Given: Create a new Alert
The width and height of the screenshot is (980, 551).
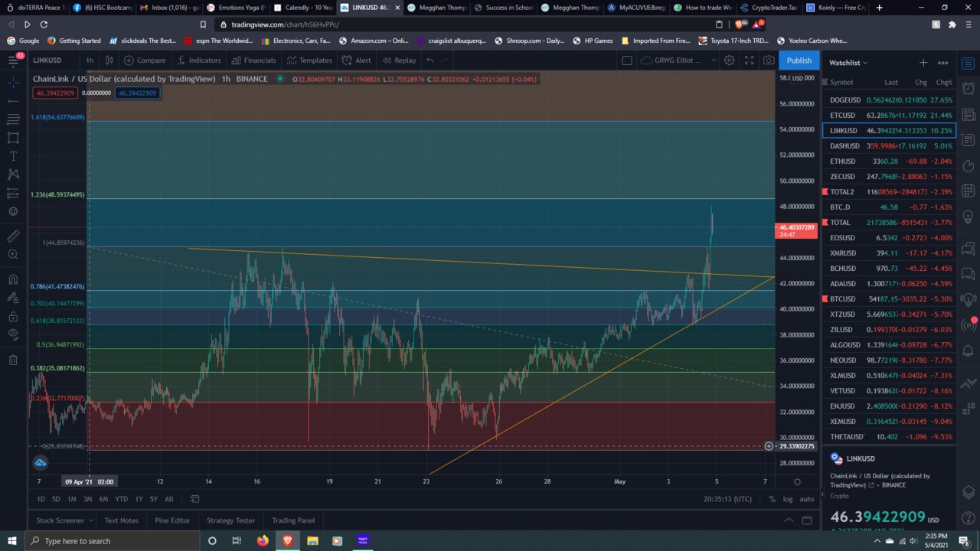Looking at the screenshot, I should coord(357,60).
